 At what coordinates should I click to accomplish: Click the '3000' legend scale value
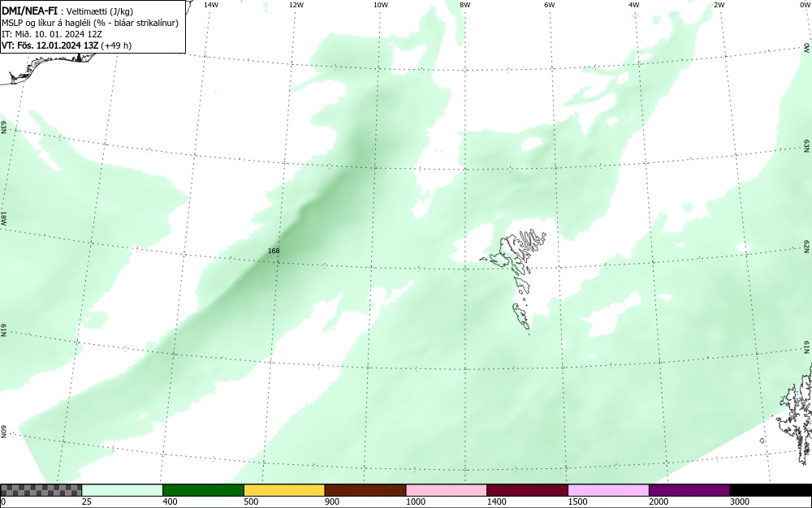click(x=740, y=502)
